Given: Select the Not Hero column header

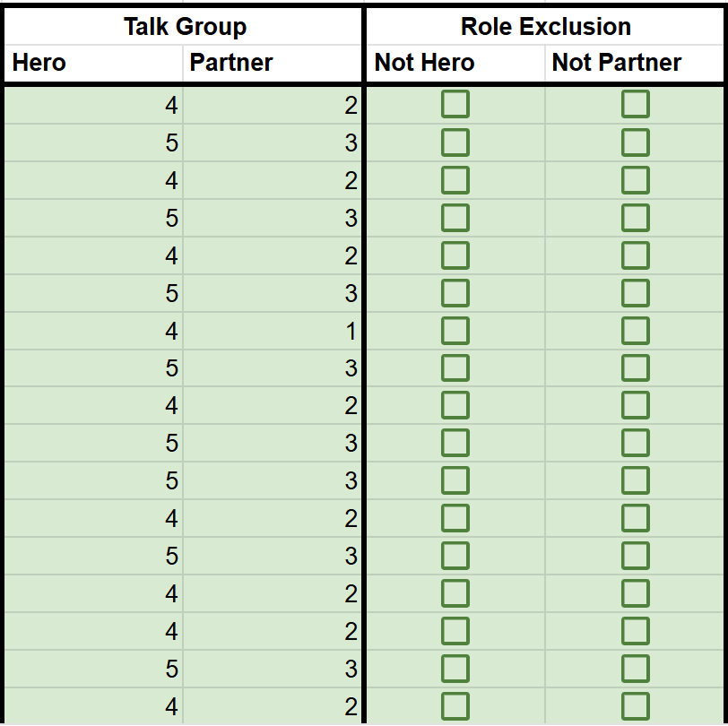Looking at the screenshot, I should (455, 63).
